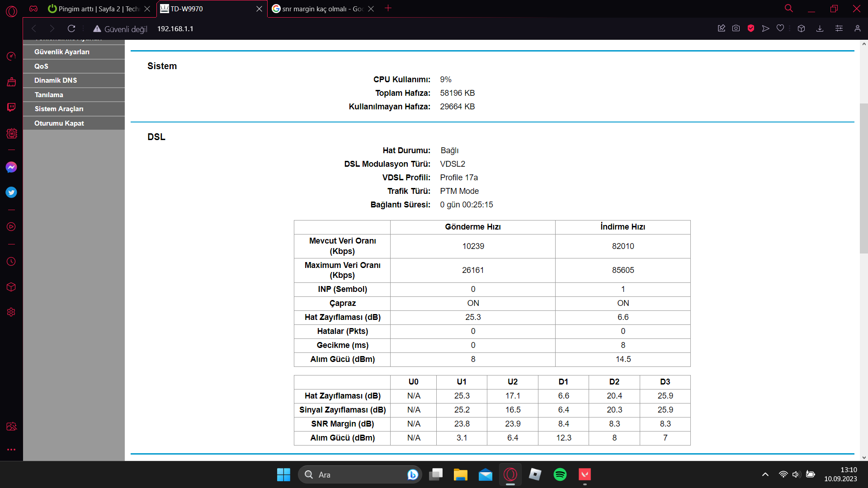The image size is (868, 488).
Task: Open Twitter sidebar panel
Action: [x=11, y=192]
